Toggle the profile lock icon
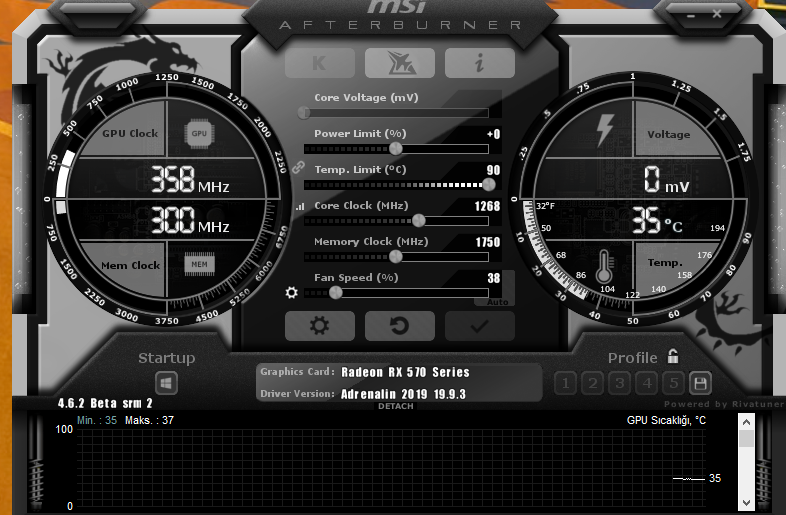786x515 pixels. point(673,356)
